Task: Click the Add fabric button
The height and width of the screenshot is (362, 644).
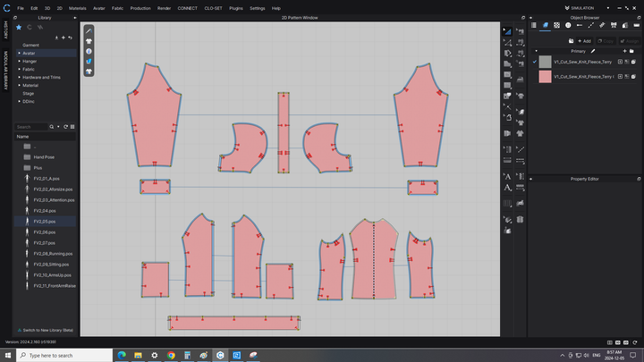Action: [584, 41]
